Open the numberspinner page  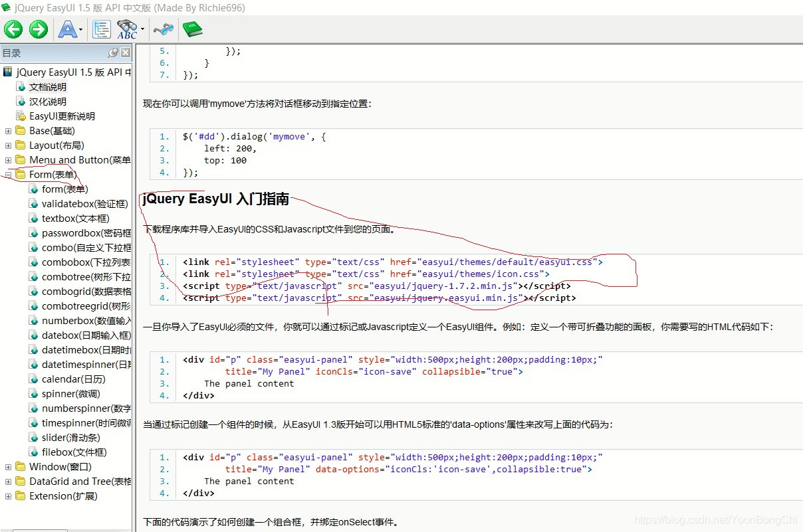pos(86,408)
